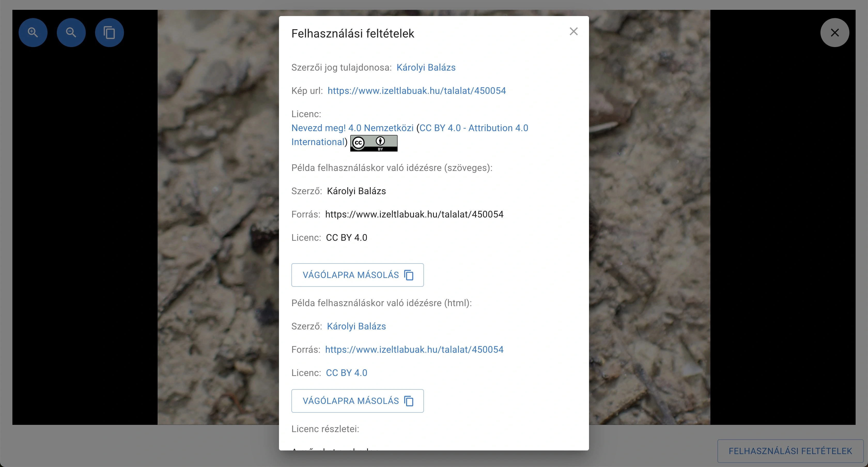The width and height of the screenshot is (868, 467).
Task: Click copy icon in second Vágólapra másolás button
Action: pos(409,401)
